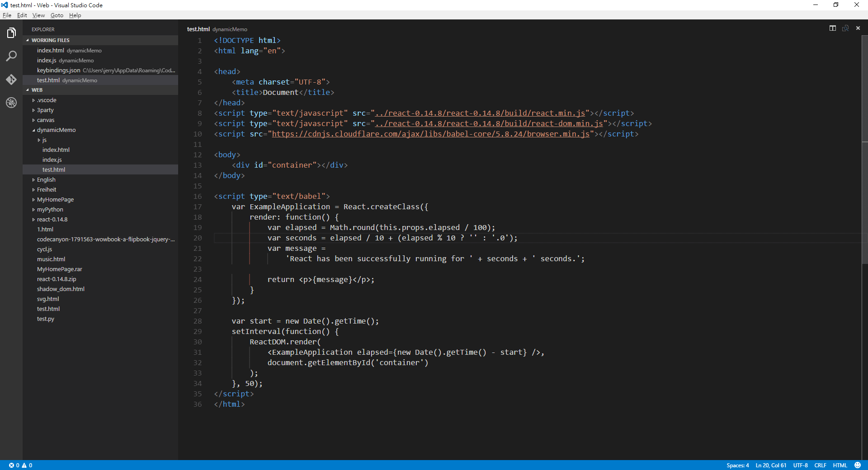Open cycl.js in the file tree
This screenshot has width=868, height=470.
click(100, 249)
